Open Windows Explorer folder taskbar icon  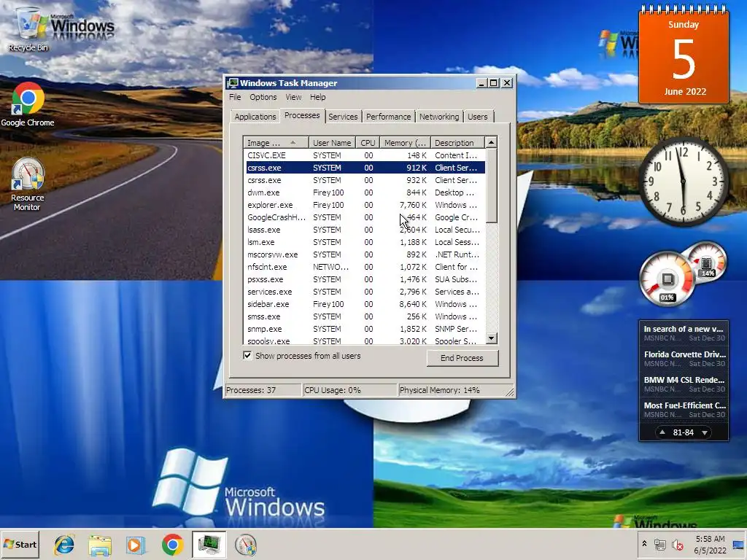click(100, 545)
